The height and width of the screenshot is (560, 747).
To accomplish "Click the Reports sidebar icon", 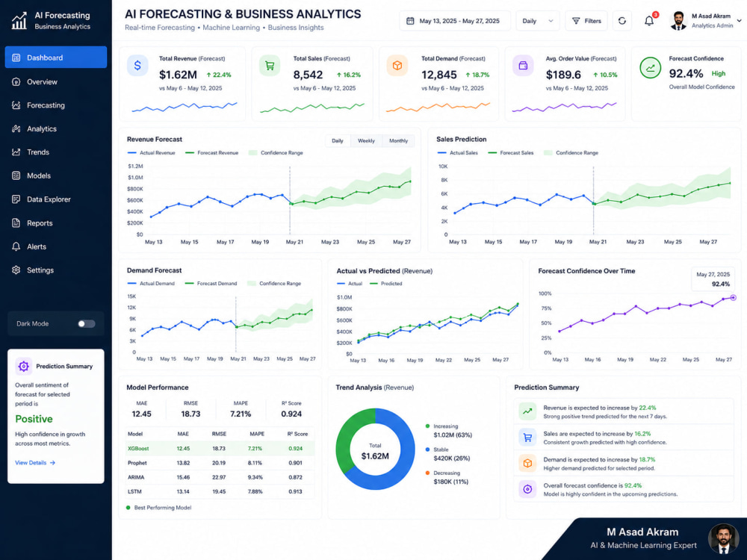I will tap(16, 223).
